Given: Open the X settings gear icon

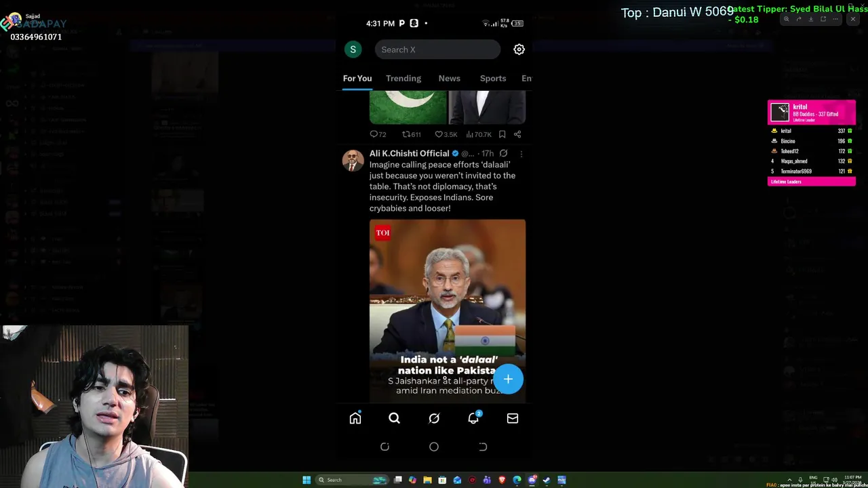Looking at the screenshot, I should [x=519, y=49].
